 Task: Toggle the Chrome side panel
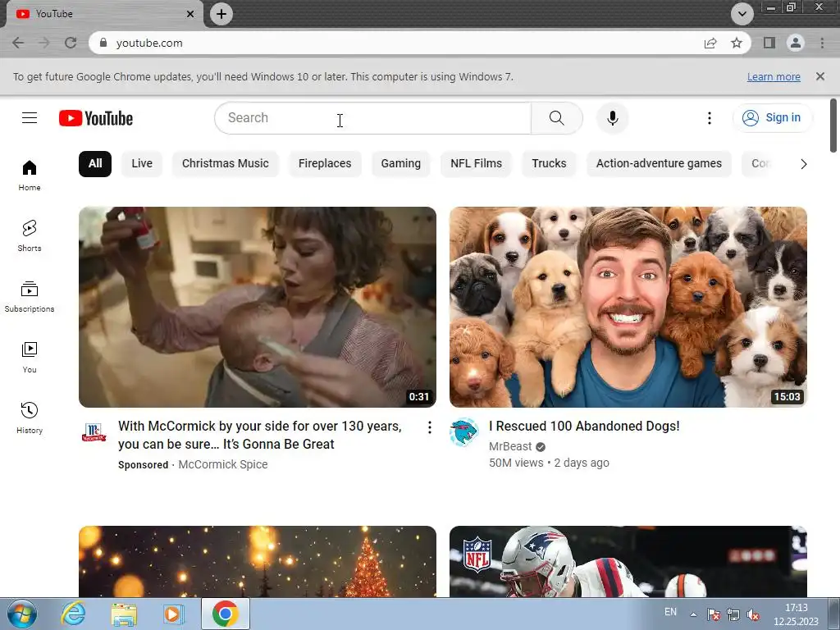point(769,43)
